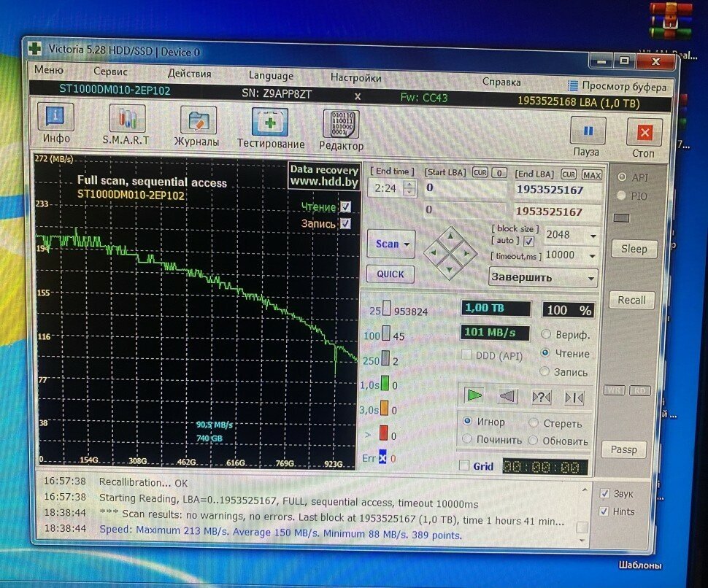The image size is (708, 588).
Task: Click the reverse scan arrow button
Action: tap(507, 397)
